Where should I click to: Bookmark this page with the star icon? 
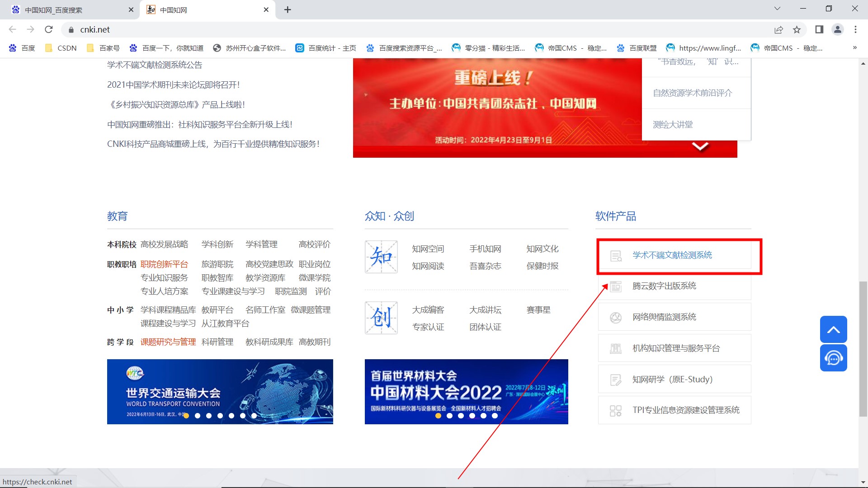click(797, 30)
